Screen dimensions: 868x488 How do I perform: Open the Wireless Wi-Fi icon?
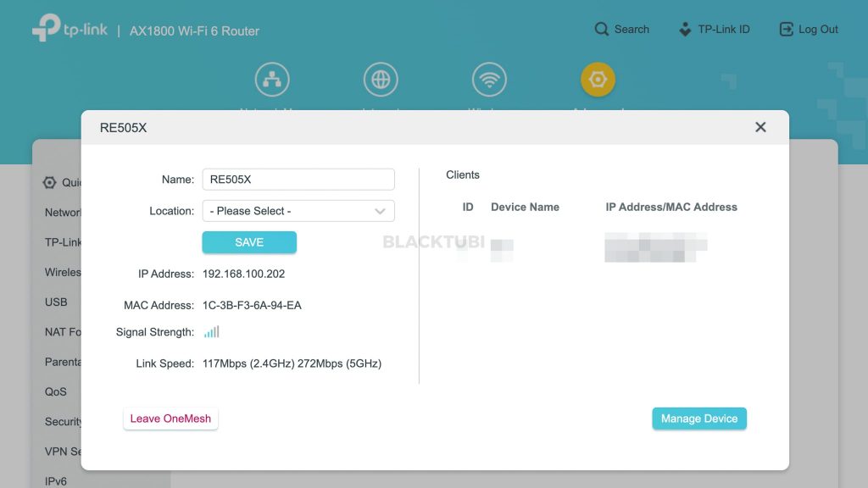click(489, 79)
